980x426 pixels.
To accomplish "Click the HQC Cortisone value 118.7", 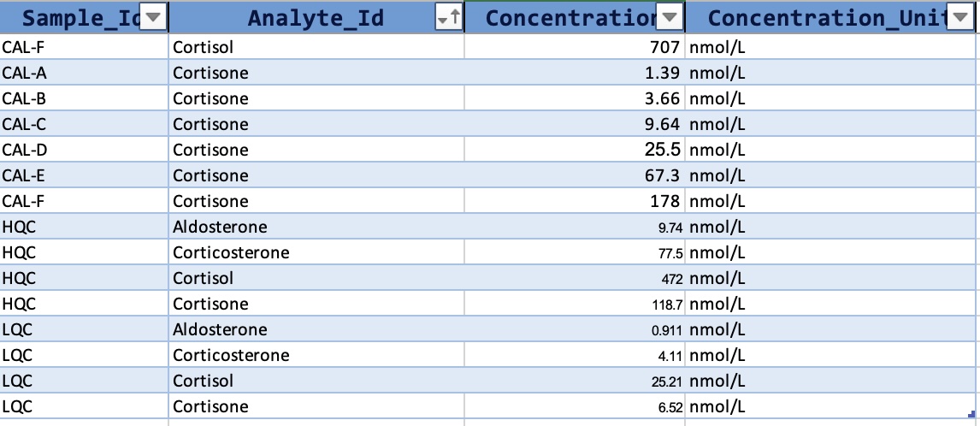I will click(666, 304).
